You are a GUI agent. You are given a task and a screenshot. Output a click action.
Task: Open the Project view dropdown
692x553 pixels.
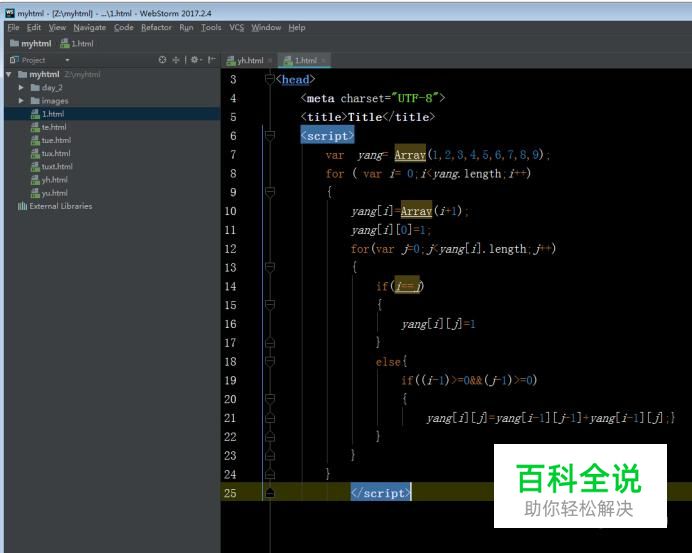pyautogui.click(x=67, y=60)
